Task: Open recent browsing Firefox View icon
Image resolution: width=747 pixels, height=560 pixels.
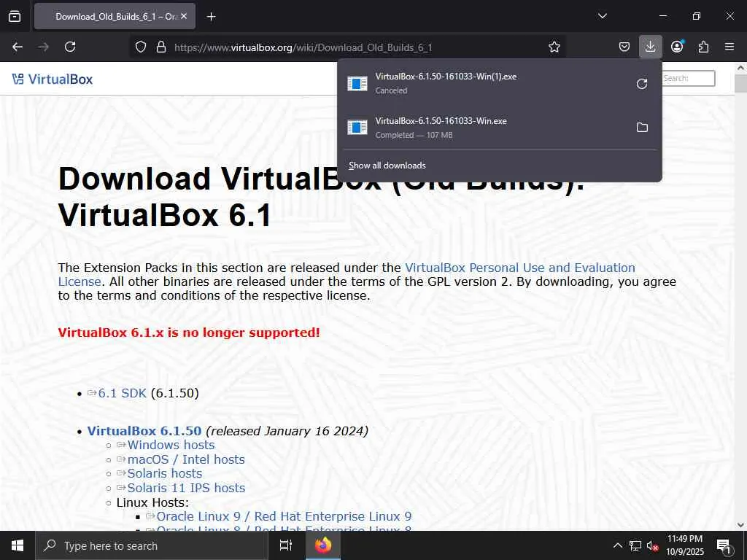Action: coord(15,16)
